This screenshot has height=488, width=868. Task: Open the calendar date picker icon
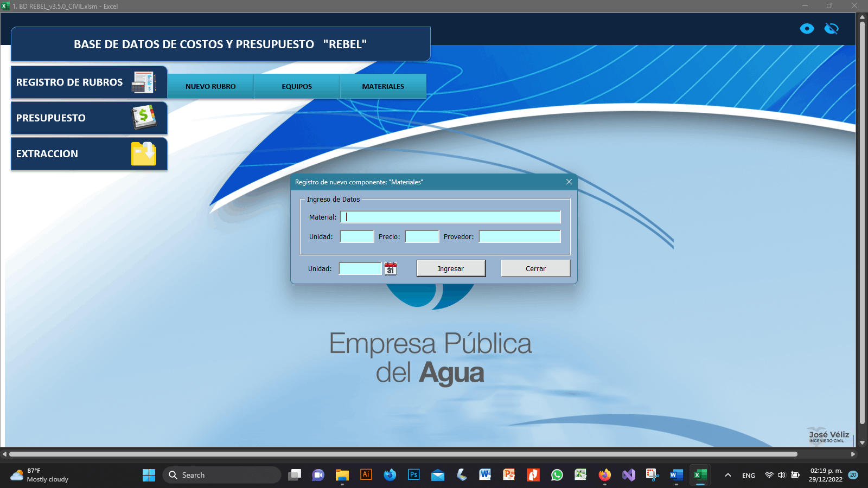click(x=391, y=268)
